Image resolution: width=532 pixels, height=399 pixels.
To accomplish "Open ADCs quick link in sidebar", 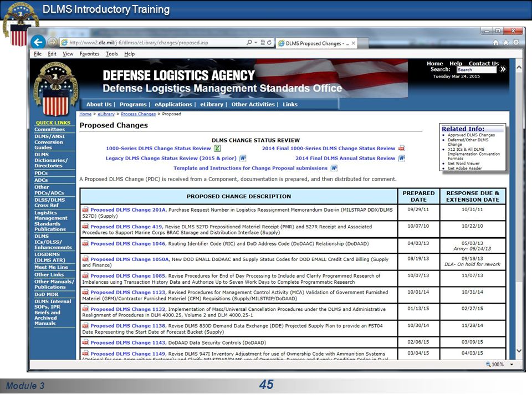I will tap(41, 180).
